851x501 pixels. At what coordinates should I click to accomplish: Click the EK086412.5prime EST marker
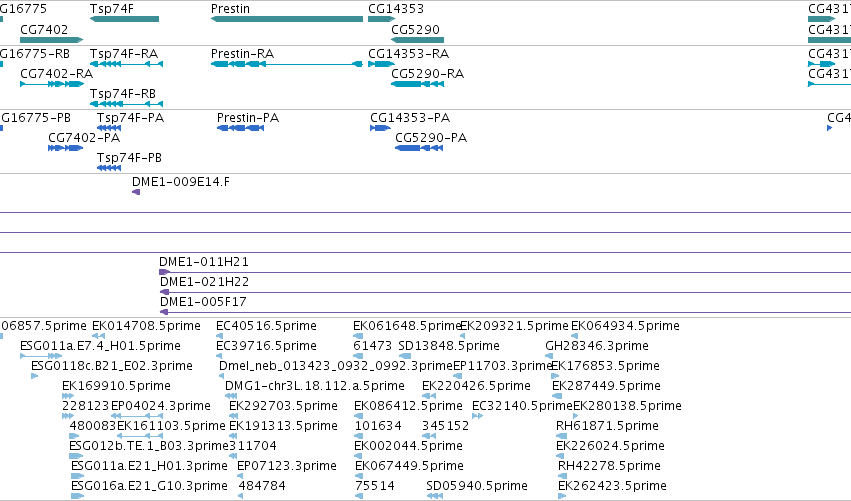pos(360,416)
